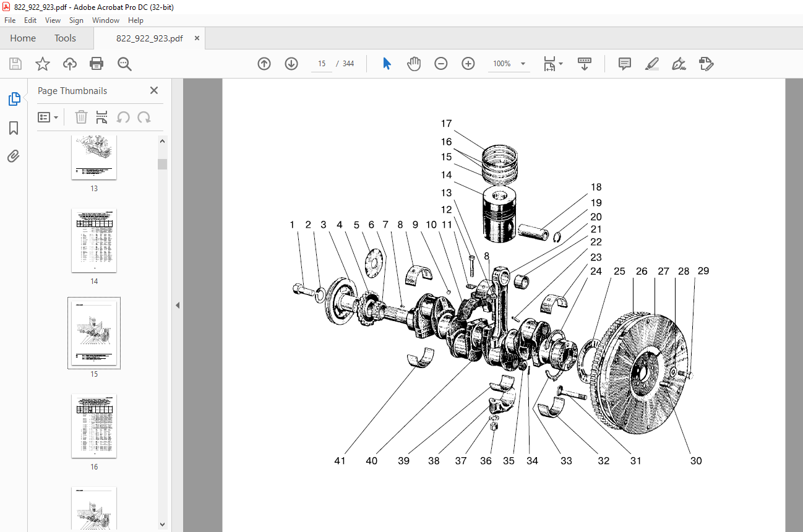This screenshot has width=803, height=532.
Task: Open the Attachments paperclip icon
Action: coord(14,156)
